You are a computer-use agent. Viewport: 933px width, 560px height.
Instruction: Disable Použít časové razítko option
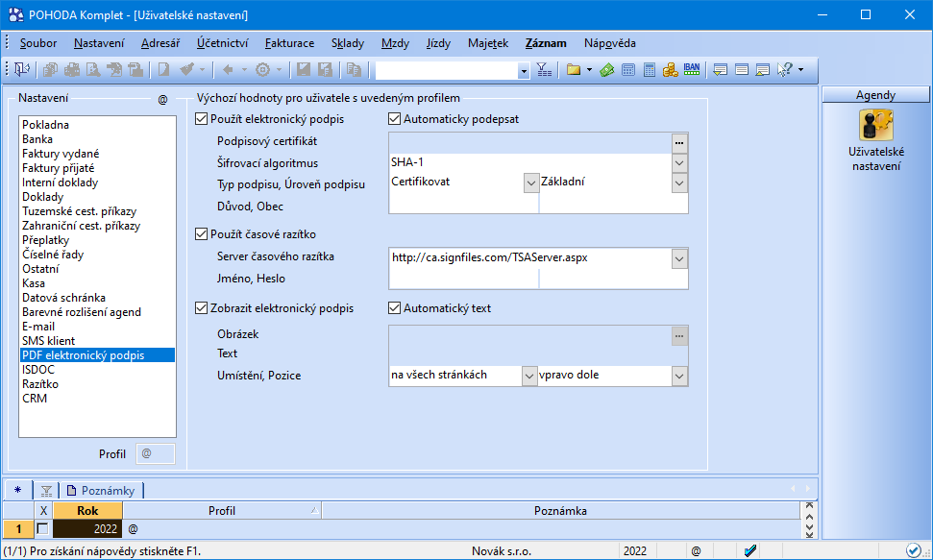pos(201,233)
